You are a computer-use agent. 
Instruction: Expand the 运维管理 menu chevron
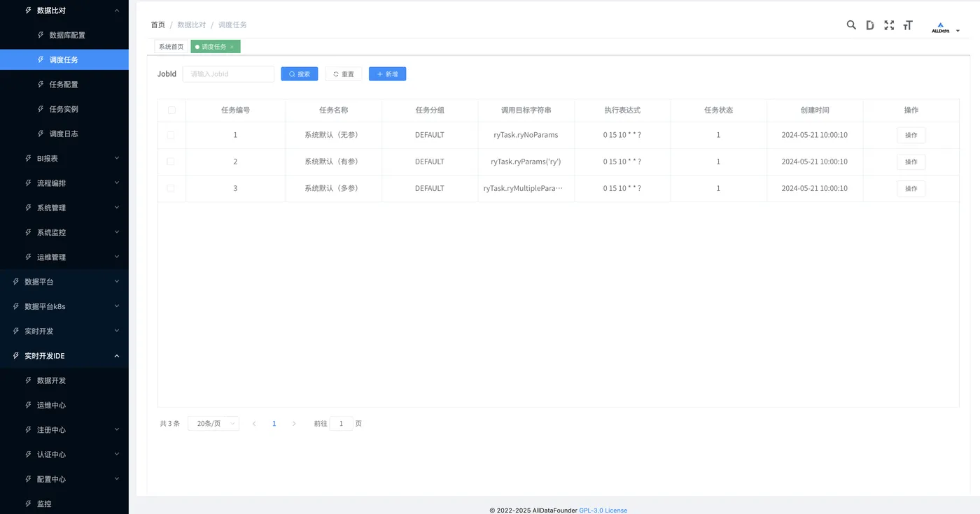[x=116, y=257]
